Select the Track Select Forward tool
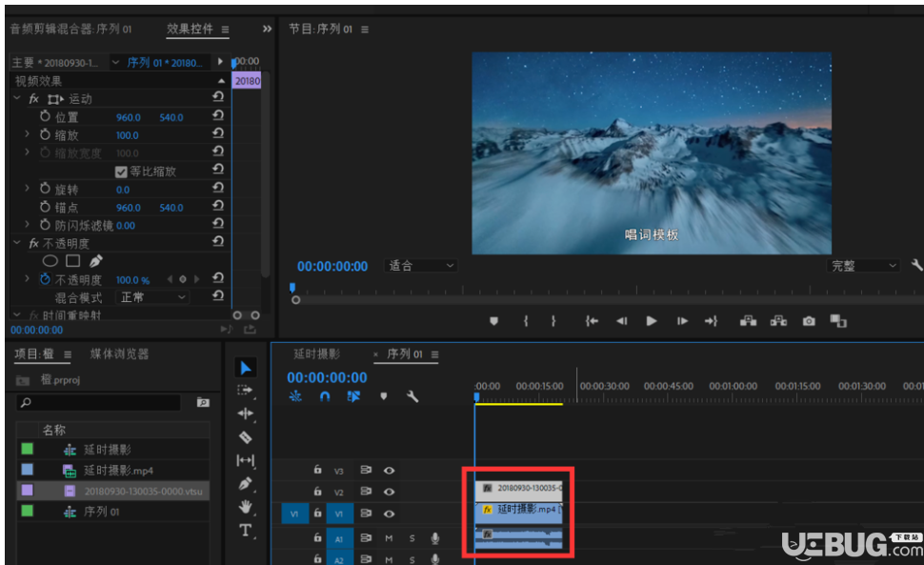This screenshot has height=565, width=924. (x=245, y=390)
